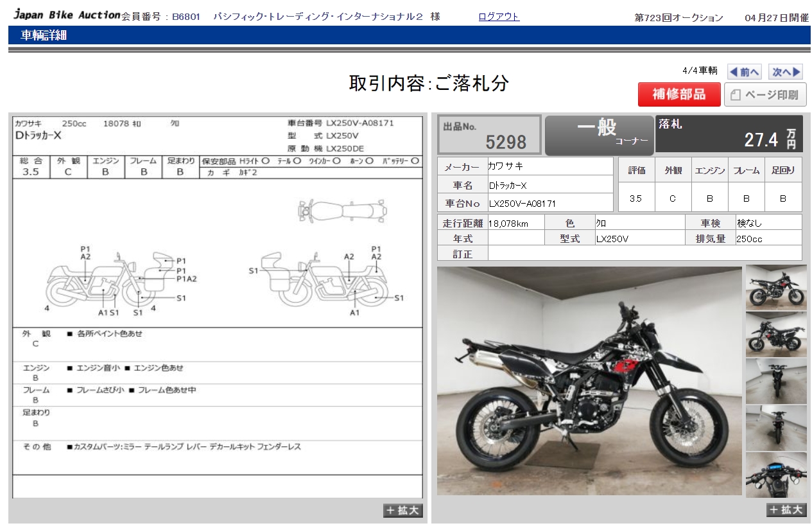
Task: Click the Japan Bike Auction logo
Action: pyautogui.click(x=67, y=15)
